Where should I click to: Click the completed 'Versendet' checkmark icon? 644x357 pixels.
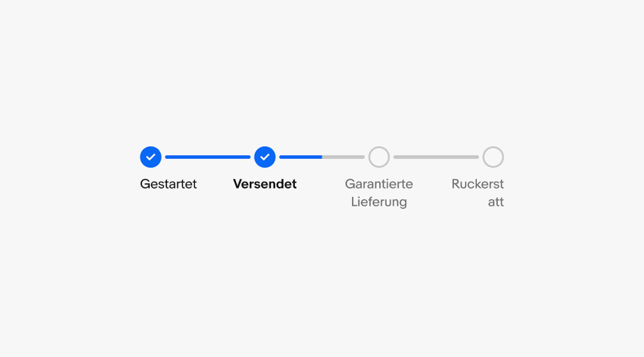coord(264,157)
